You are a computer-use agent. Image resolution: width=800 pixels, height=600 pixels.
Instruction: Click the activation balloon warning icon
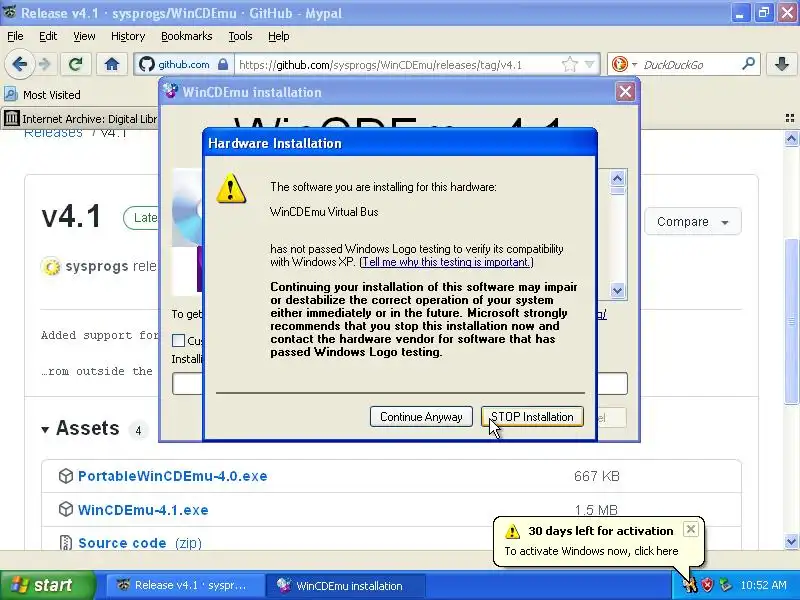[x=512, y=532]
